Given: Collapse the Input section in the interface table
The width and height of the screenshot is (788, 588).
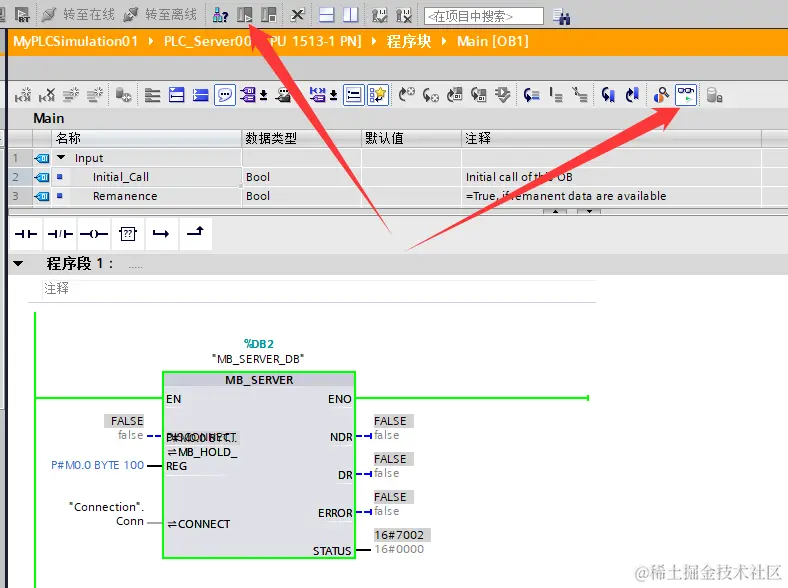Looking at the screenshot, I should click(x=61, y=157).
